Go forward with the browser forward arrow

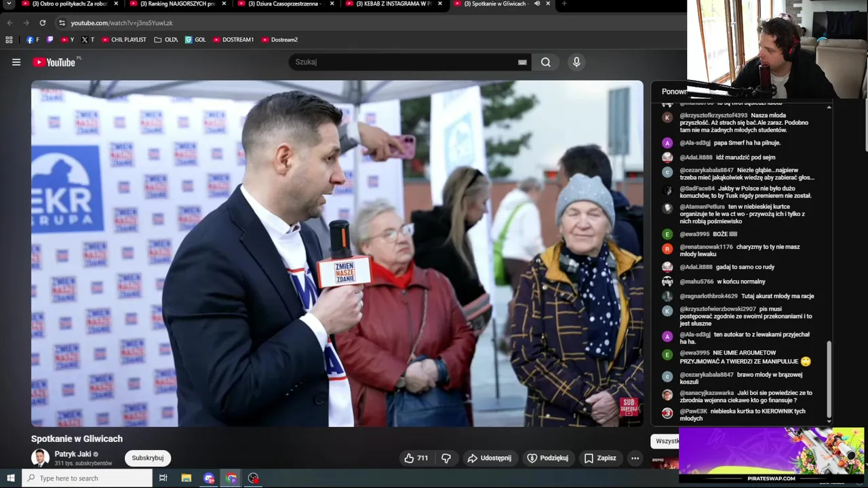(26, 22)
